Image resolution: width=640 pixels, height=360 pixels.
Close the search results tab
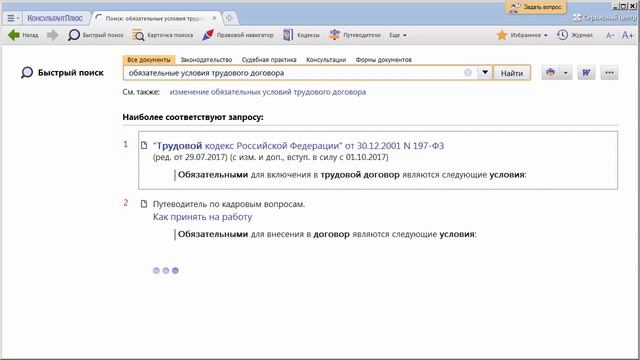point(214,18)
